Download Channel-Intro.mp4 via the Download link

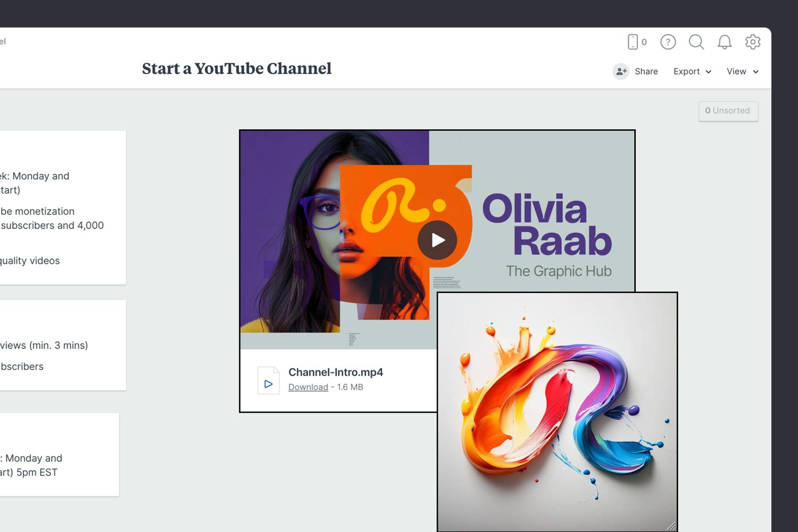308,387
